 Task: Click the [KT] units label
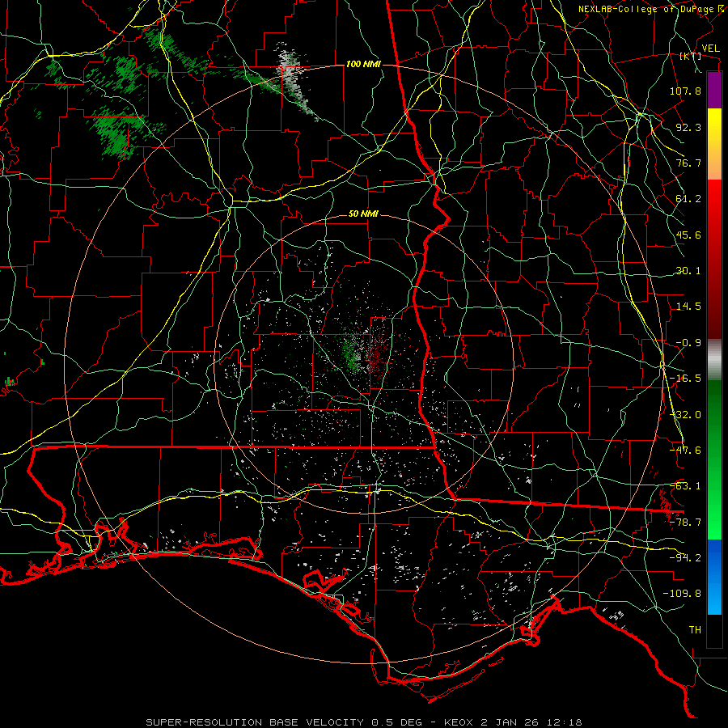click(691, 56)
